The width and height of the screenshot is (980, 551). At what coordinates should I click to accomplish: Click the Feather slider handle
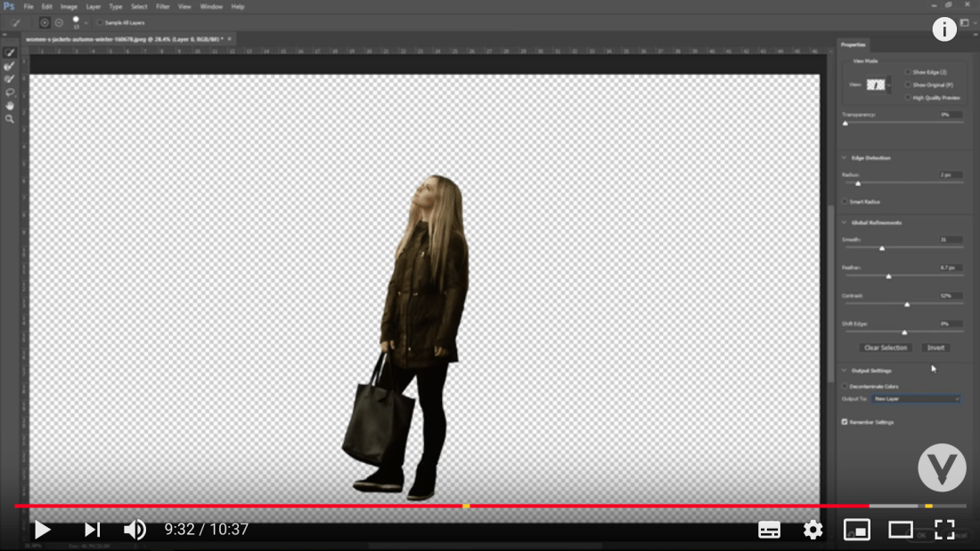888,277
